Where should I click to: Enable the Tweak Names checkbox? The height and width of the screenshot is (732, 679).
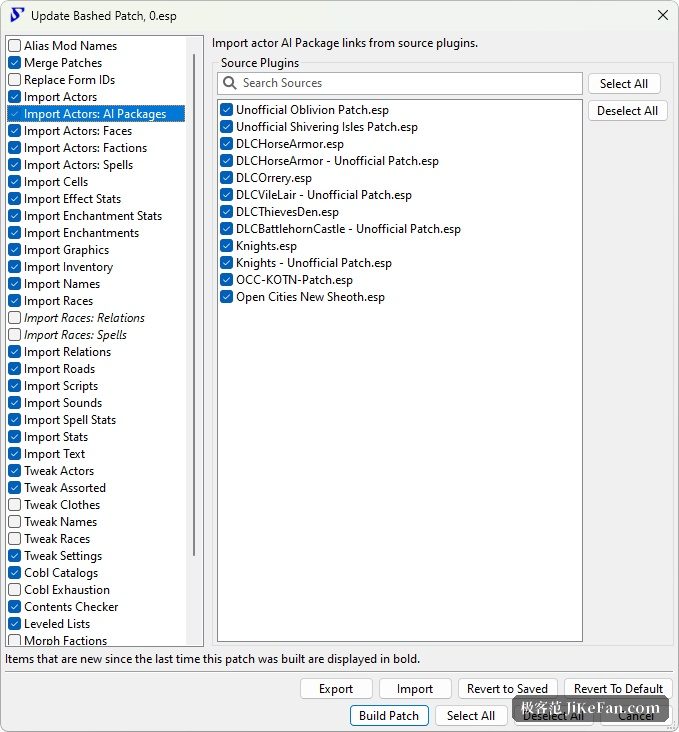point(15,522)
